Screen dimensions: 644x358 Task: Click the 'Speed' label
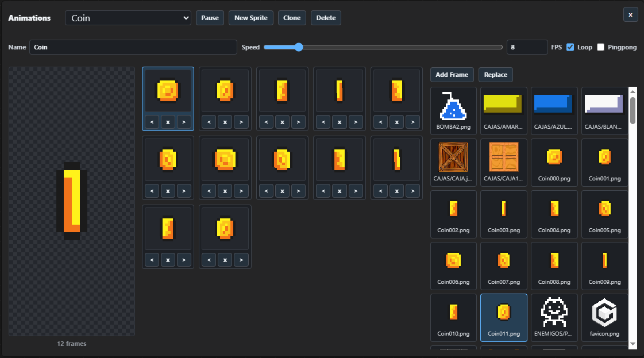click(250, 47)
